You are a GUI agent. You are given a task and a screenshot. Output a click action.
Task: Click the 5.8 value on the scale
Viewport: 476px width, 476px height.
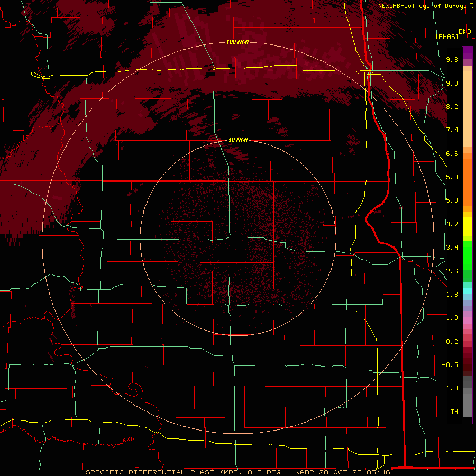point(452,177)
